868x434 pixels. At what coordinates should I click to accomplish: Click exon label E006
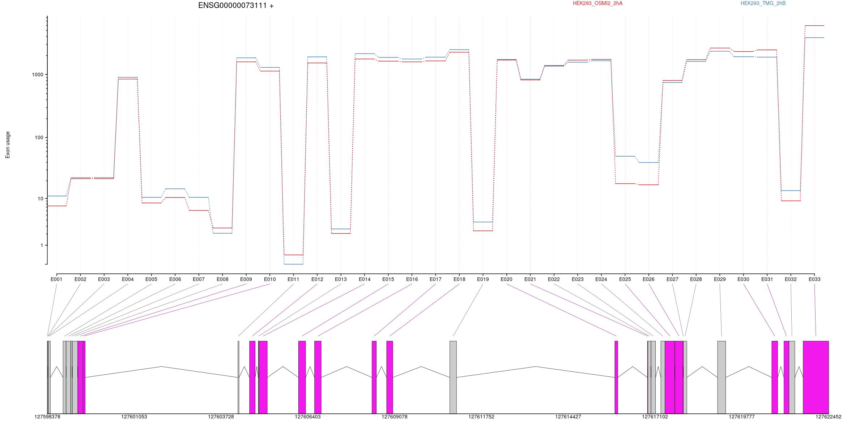coord(175,279)
